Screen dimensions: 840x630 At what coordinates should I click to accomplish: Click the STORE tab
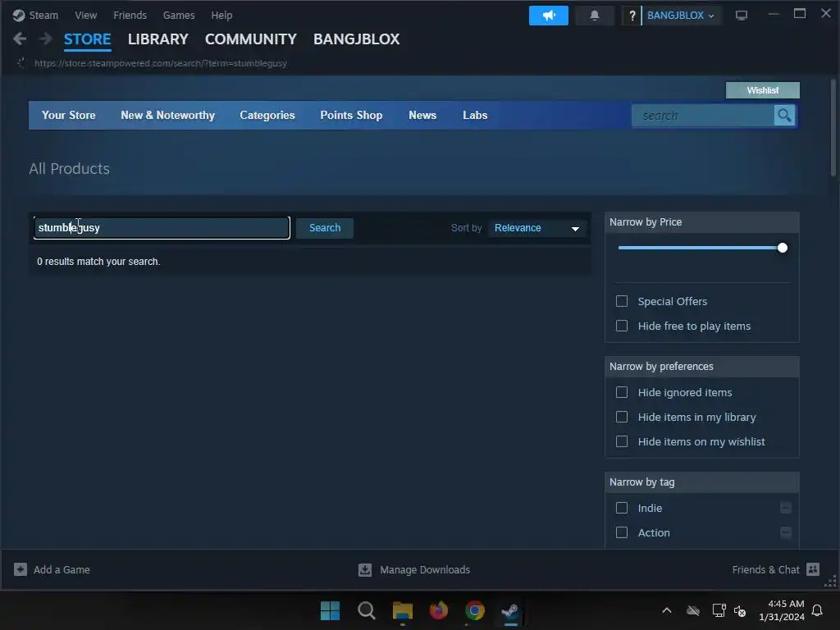click(x=87, y=39)
